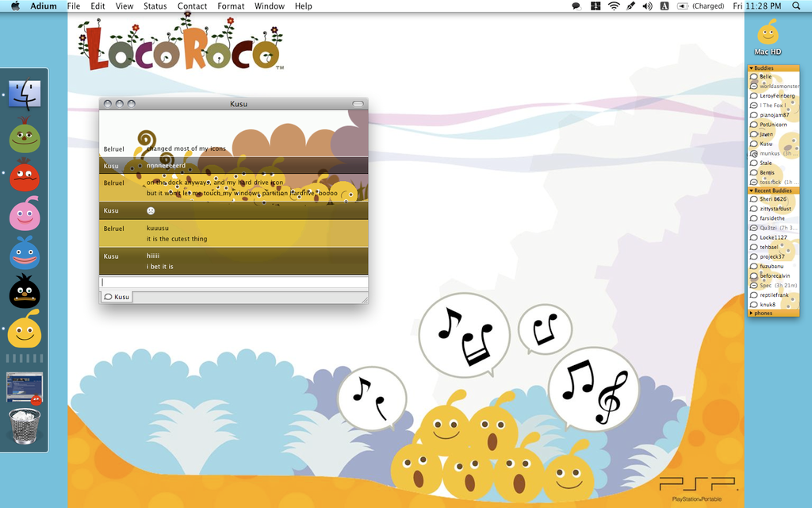Click the four-square grid icon in menu bar
The width and height of the screenshot is (812, 508).
point(596,6)
